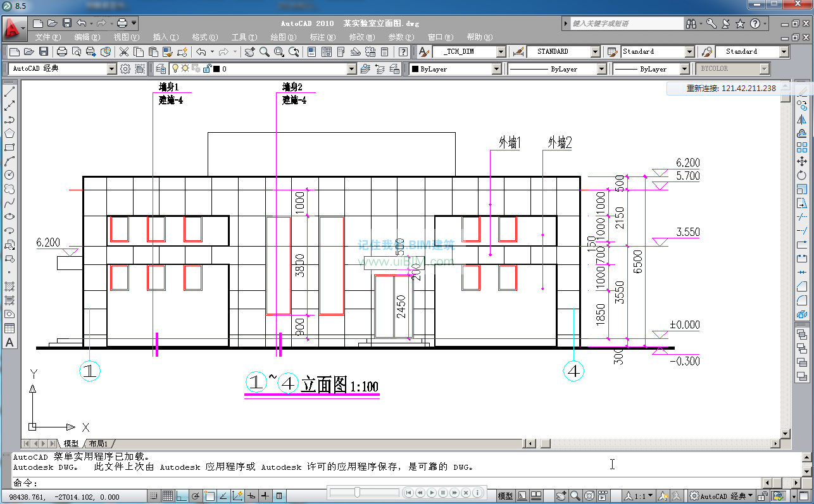Click the Help question mark toolbar icon

(403, 52)
